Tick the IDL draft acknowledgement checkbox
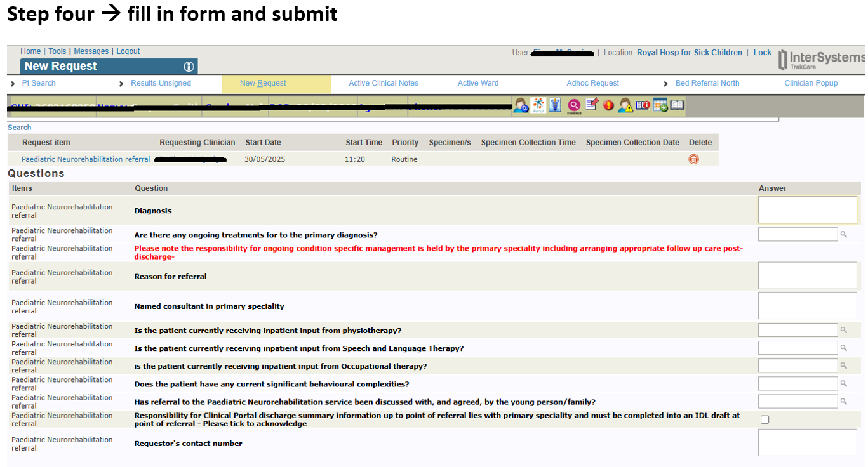The height and width of the screenshot is (467, 868). pyautogui.click(x=765, y=419)
